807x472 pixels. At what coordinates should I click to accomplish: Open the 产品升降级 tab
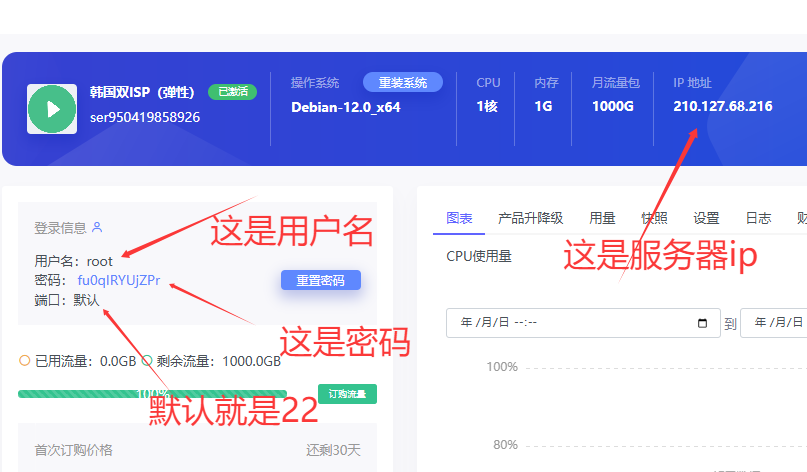pyautogui.click(x=530, y=218)
